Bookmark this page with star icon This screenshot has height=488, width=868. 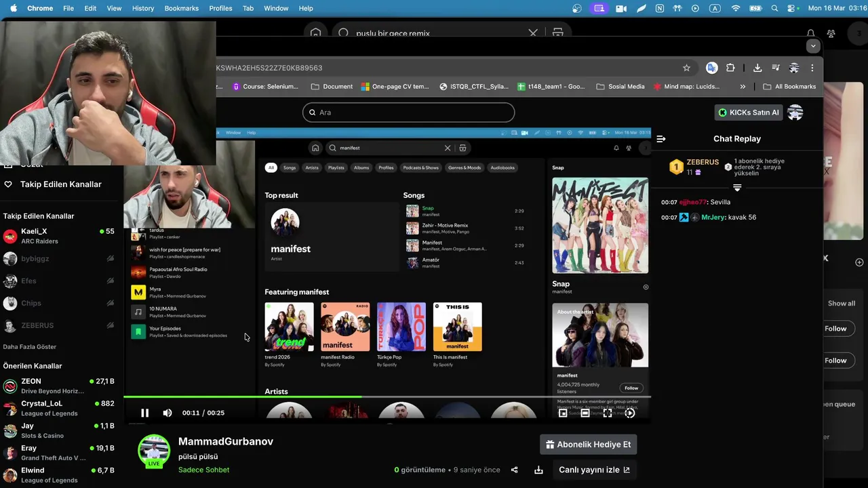(686, 68)
